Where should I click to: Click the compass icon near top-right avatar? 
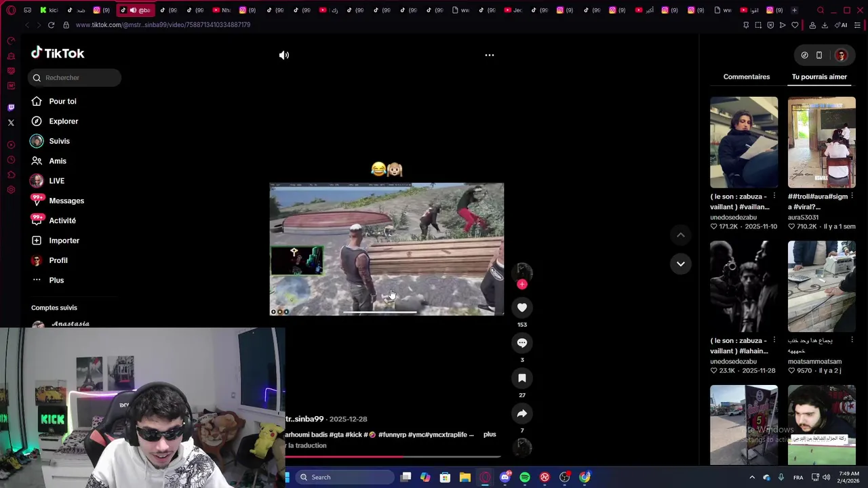(804, 55)
